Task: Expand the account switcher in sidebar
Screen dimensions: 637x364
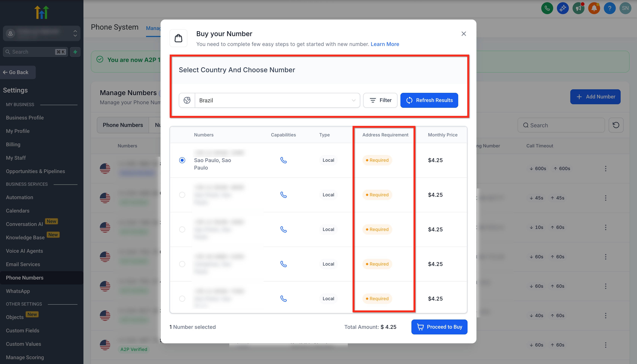Action: (42, 33)
